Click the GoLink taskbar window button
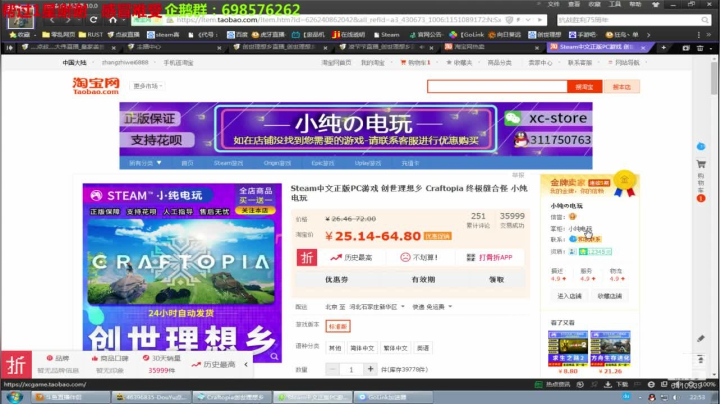 coord(395,397)
